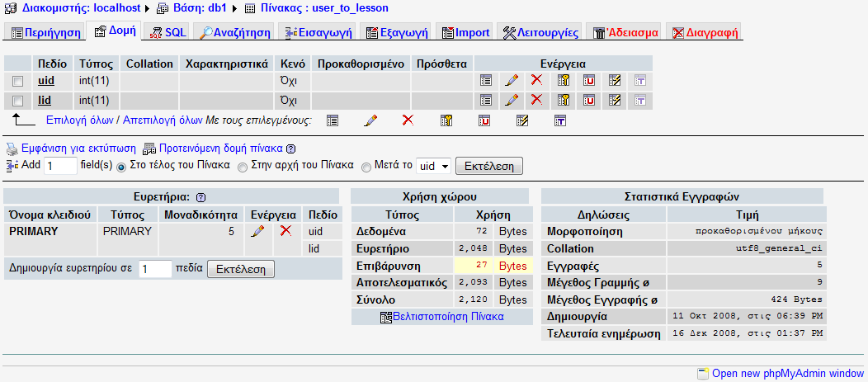Viewport: 868px width, 382px height.
Task: Open the uid field dropdown
Action: (x=433, y=166)
